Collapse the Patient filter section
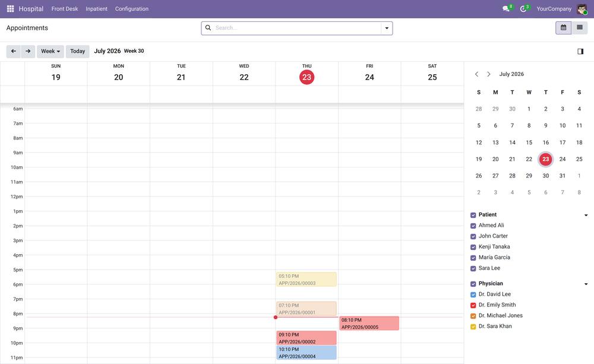This screenshot has height=364, width=594. coord(586,215)
